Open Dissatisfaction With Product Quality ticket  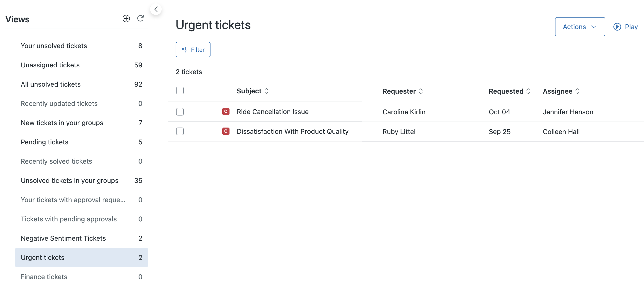click(x=292, y=131)
